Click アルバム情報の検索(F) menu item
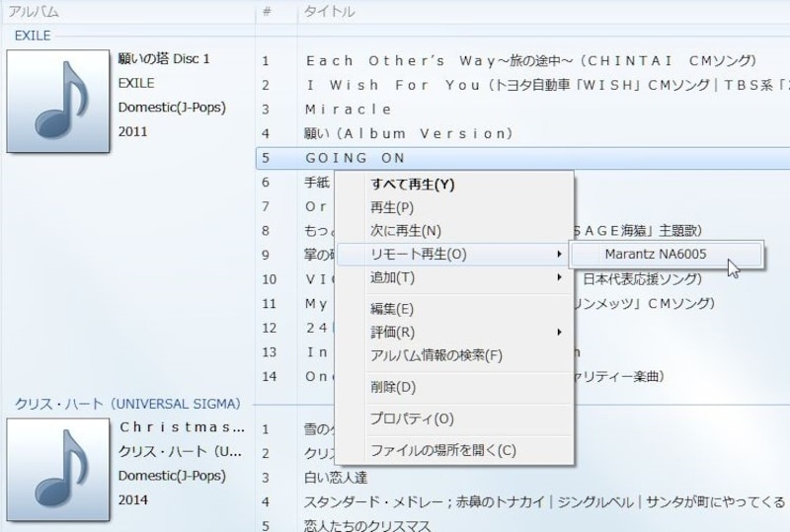 pos(435,355)
